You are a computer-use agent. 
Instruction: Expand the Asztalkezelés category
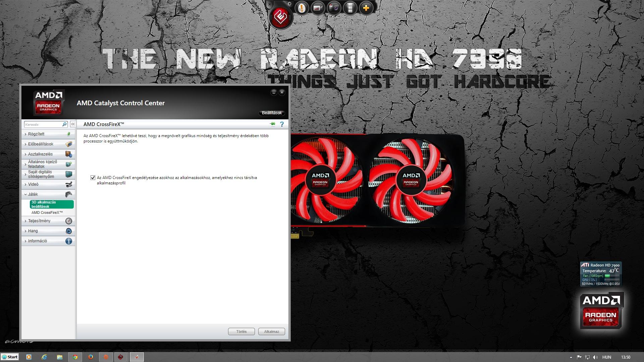click(48, 154)
